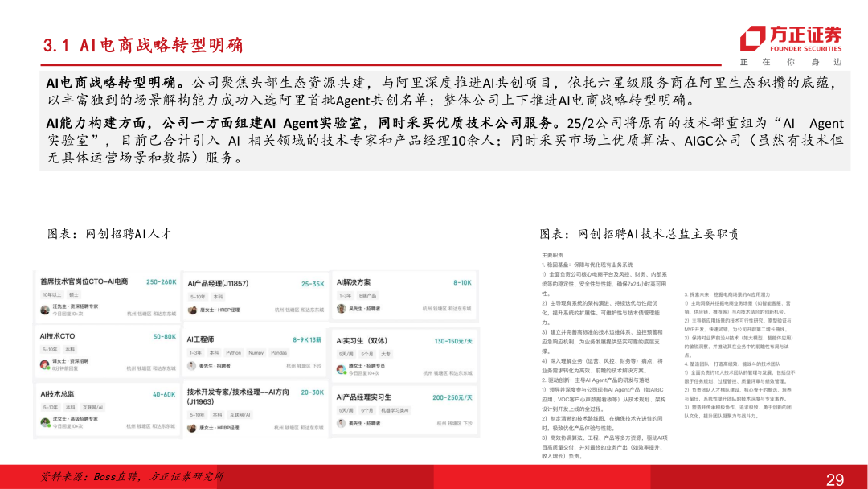
Task: Open the 首席技术官岗位CTO-AI电商 job listing
Action: [x=84, y=281]
